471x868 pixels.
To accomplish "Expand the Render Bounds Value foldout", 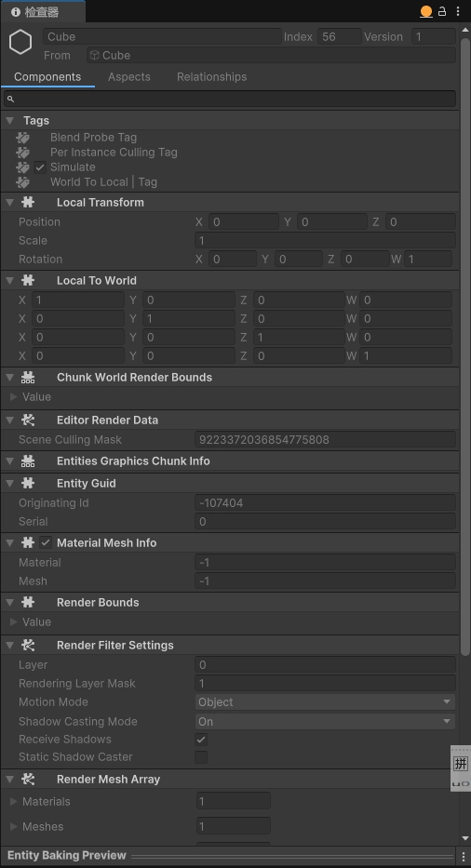I will (14, 622).
